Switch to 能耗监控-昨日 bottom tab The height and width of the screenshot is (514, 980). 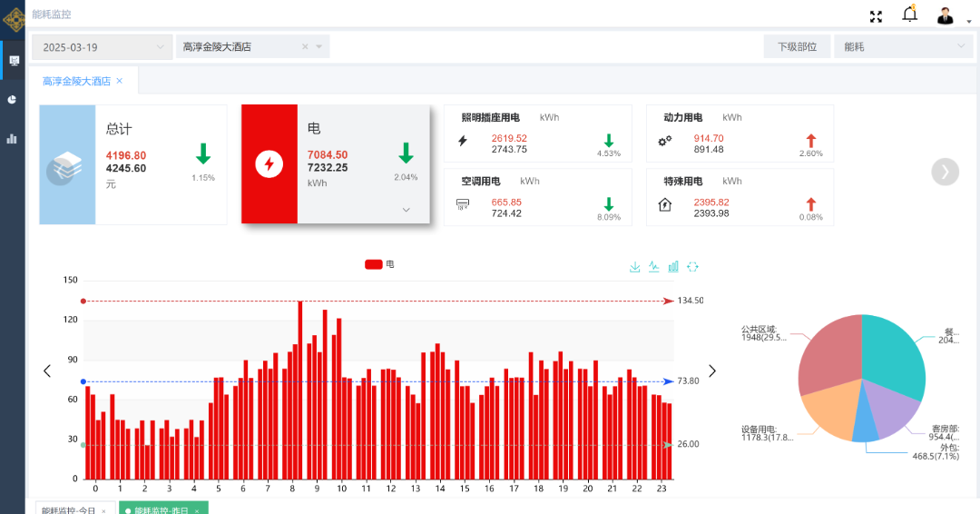coord(162,510)
